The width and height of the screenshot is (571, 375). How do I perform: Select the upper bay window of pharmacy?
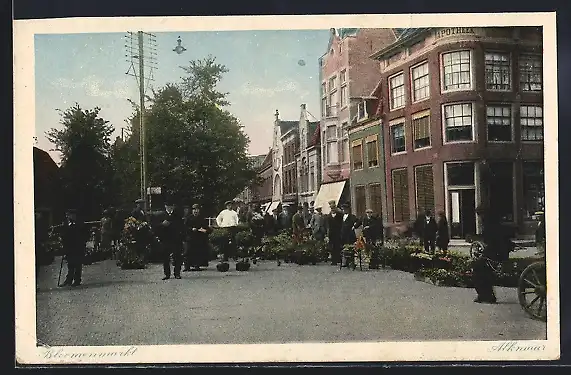point(457,71)
